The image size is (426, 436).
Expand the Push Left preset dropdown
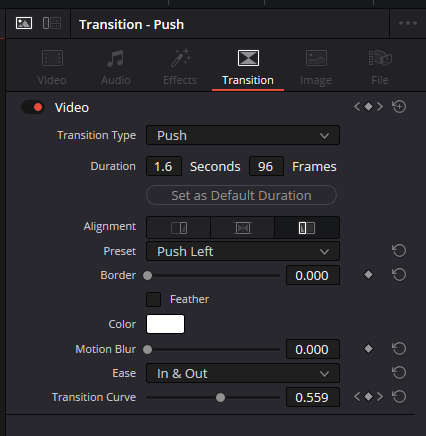point(243,251)
